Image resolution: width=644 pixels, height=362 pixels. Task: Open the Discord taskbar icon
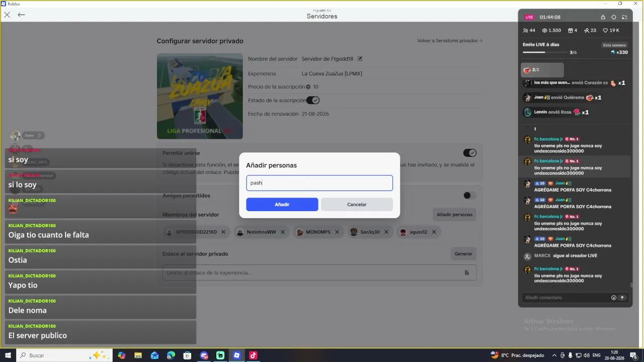[x=204, y=355]
